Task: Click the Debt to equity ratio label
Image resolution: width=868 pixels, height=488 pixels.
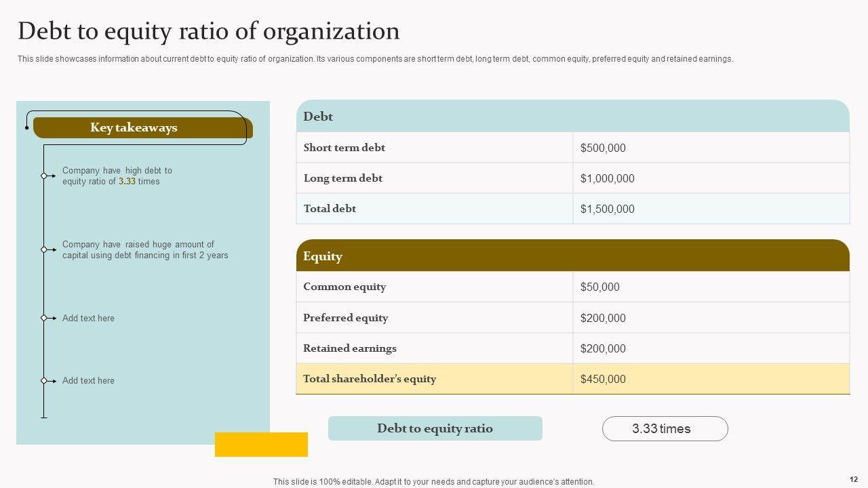Action: click(435, 428)
